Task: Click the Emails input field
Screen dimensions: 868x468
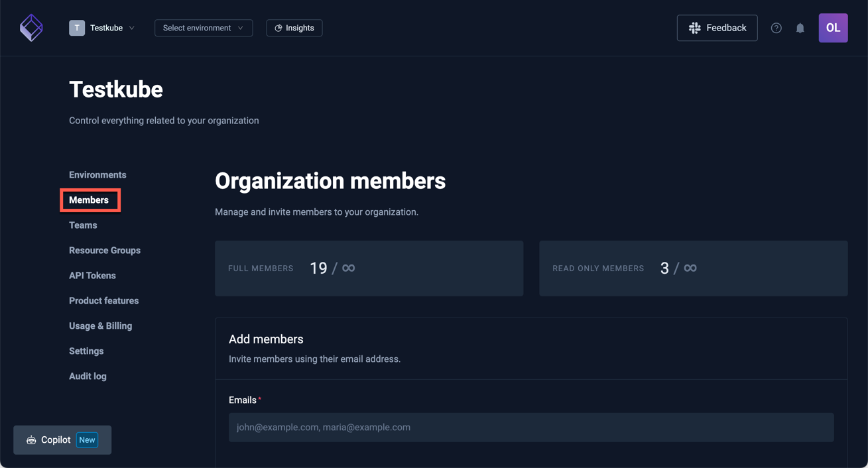Action: pyautogui.click(x=530, y=427)
